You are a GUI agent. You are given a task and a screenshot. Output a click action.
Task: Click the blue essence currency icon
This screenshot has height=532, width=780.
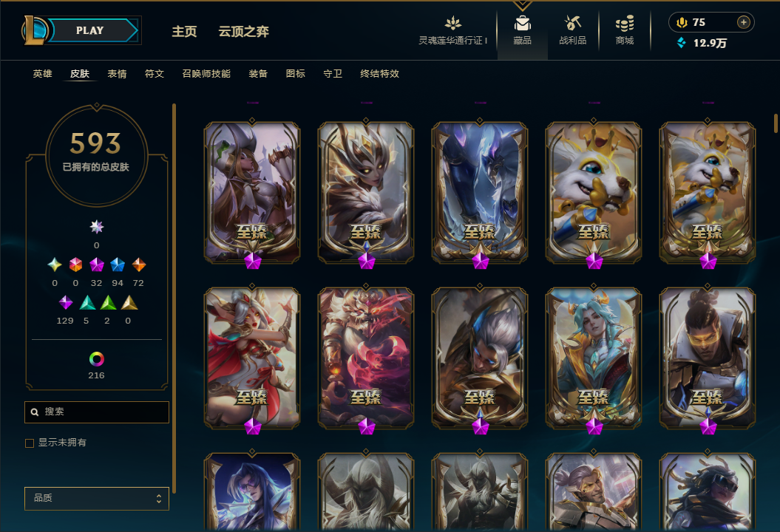(x=682, y=43)
